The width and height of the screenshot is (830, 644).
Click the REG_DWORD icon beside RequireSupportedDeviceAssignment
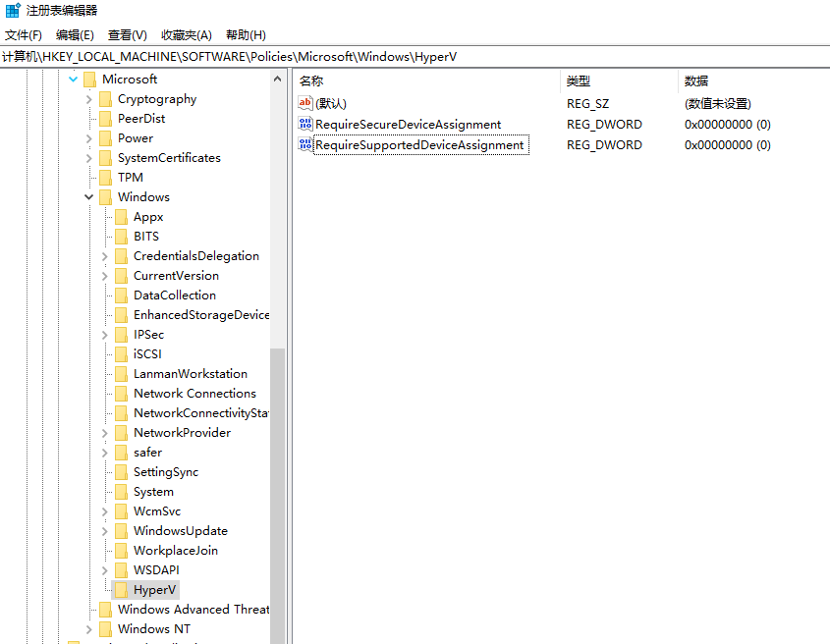pos(304,144)
